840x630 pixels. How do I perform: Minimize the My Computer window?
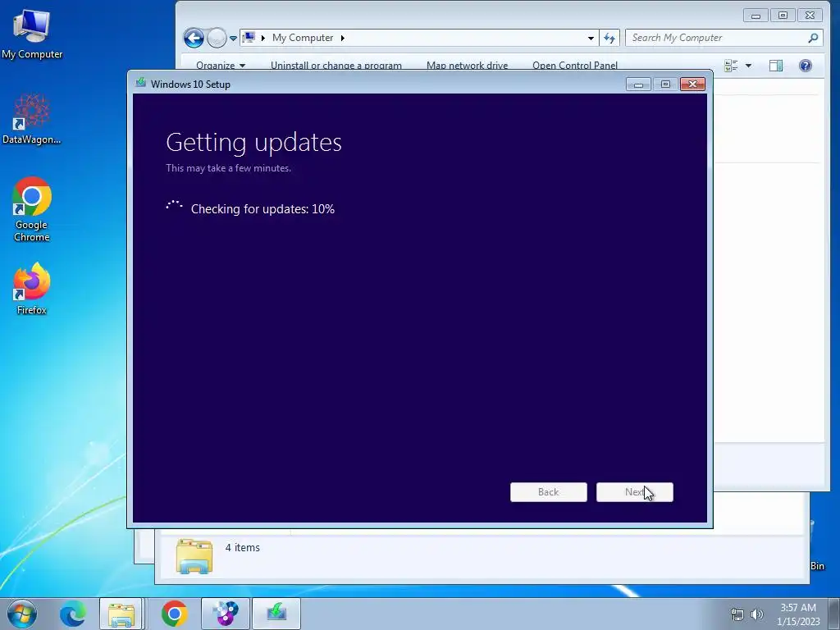point(756,16)
